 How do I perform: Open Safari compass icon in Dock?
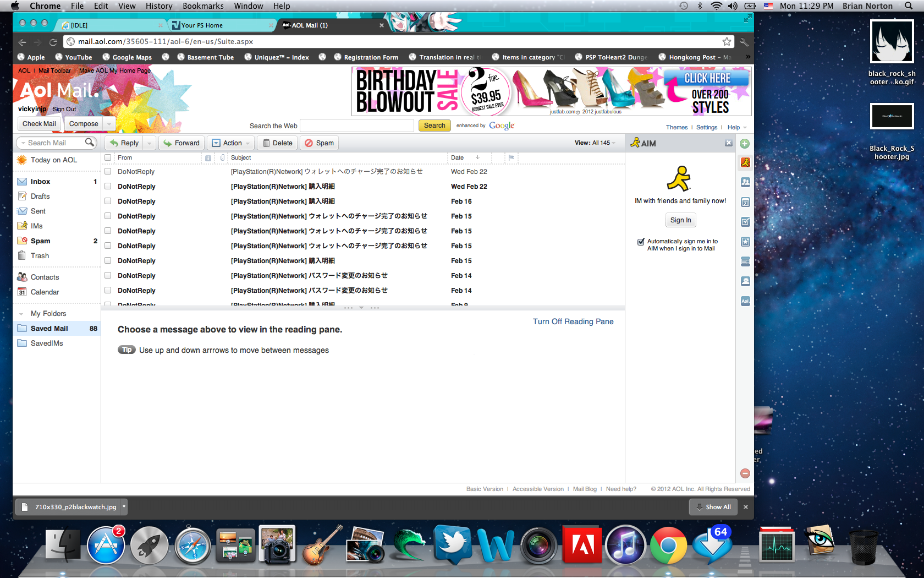click(x=193, y=545)
